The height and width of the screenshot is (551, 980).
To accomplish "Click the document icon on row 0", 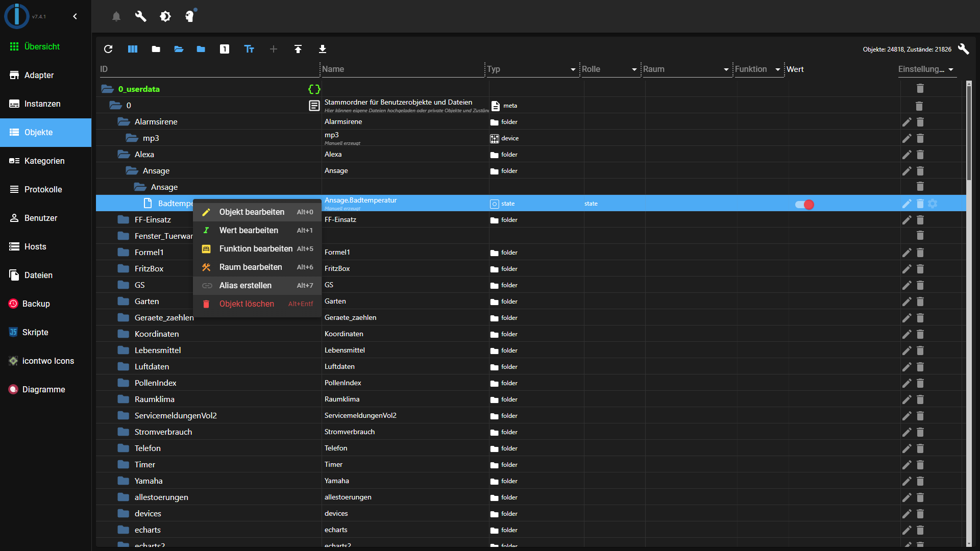I will [x=314, y=106].
